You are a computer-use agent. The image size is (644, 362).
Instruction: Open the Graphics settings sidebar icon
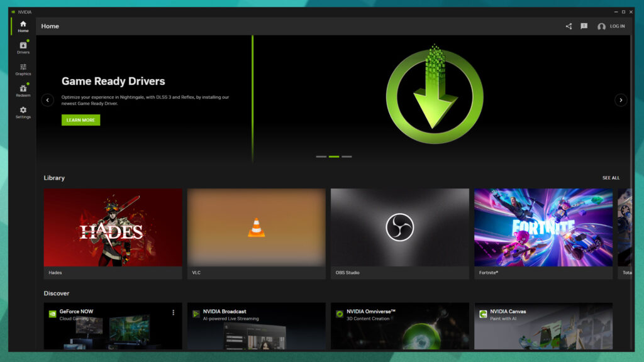tap(23, 69)
